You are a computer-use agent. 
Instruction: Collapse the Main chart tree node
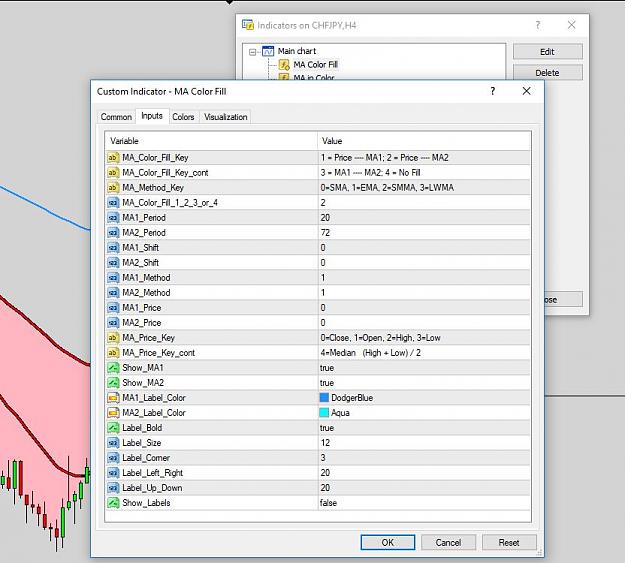tap(252, 52)
